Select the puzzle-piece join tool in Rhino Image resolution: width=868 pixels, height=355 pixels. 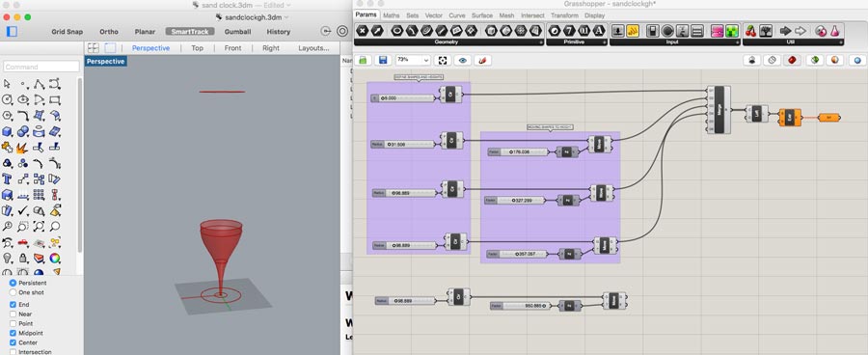coord(7,148)
